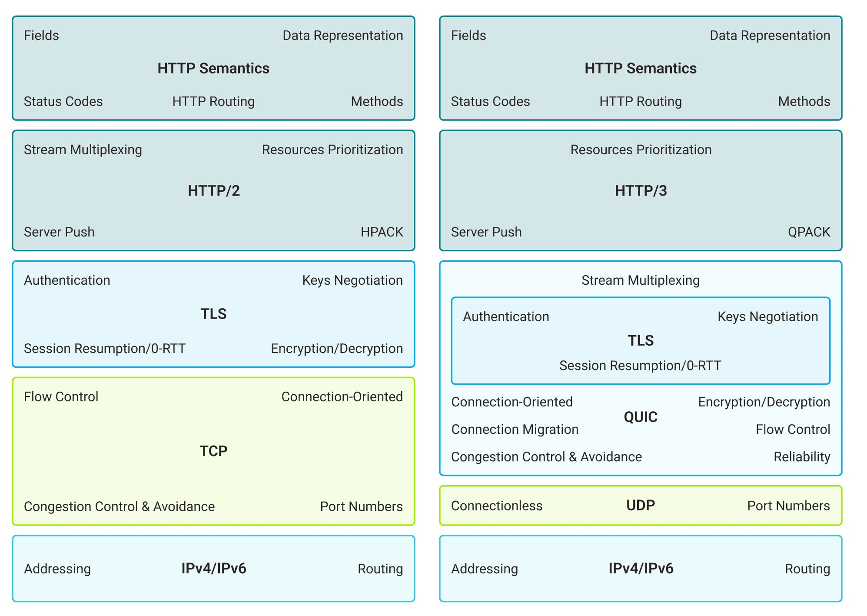Click the nested TLS box inside QUIC
The width and height of the screenshot is (867, 616).
click(641, 340)
